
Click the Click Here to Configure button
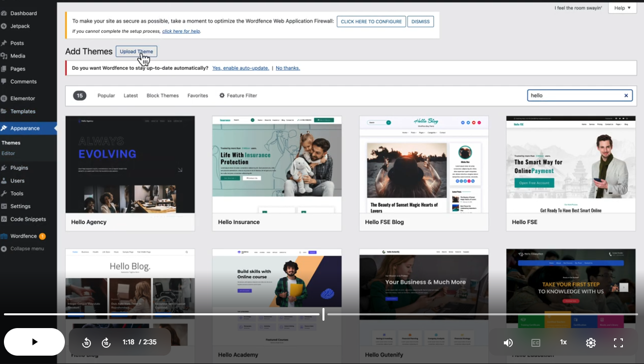click(371, 22)
